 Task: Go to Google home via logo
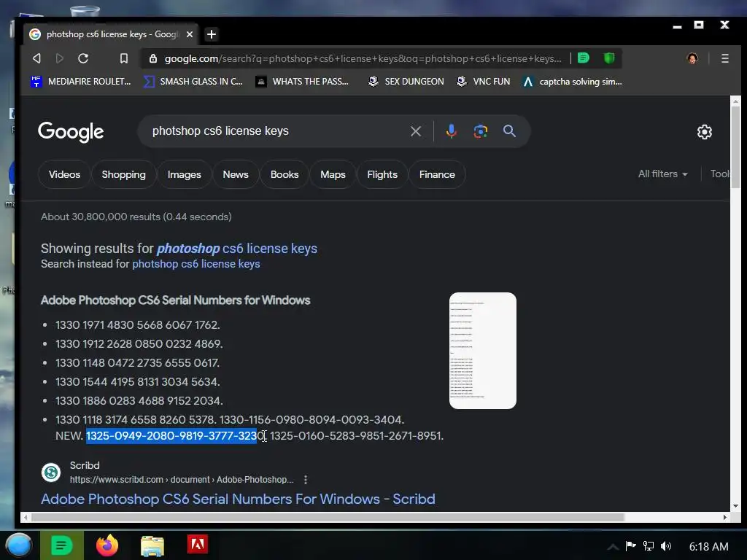click(x=71, y=132)
